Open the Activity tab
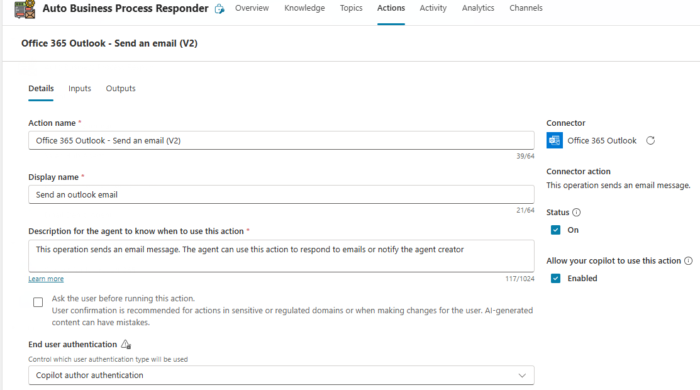700x390 pixels. click(433, 8)
